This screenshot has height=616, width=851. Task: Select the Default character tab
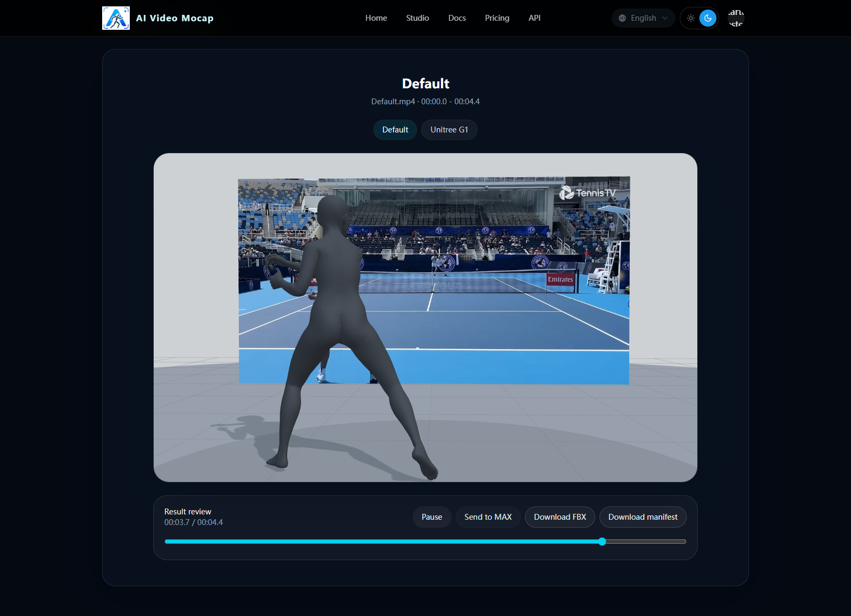[x=395, y=130]
